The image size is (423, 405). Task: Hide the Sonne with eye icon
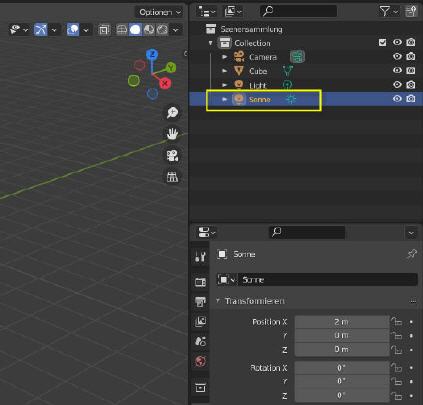tap(397, 99)
